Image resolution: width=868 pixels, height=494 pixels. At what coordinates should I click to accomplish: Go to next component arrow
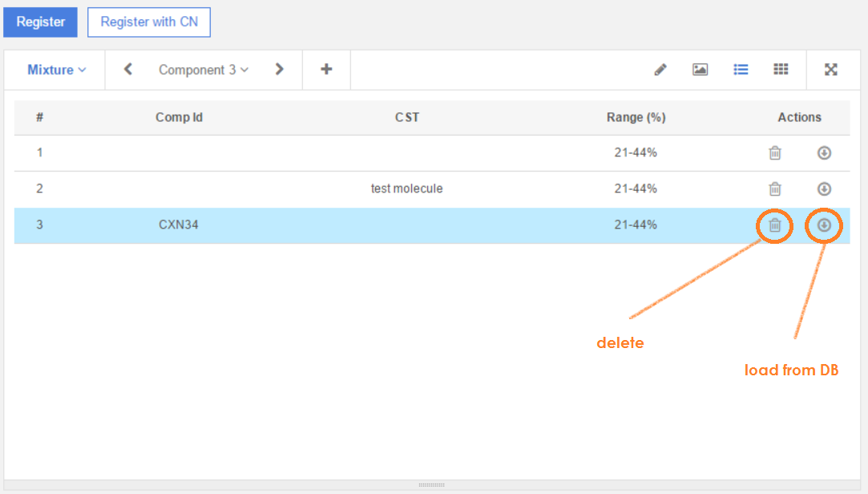coord(279,70)
